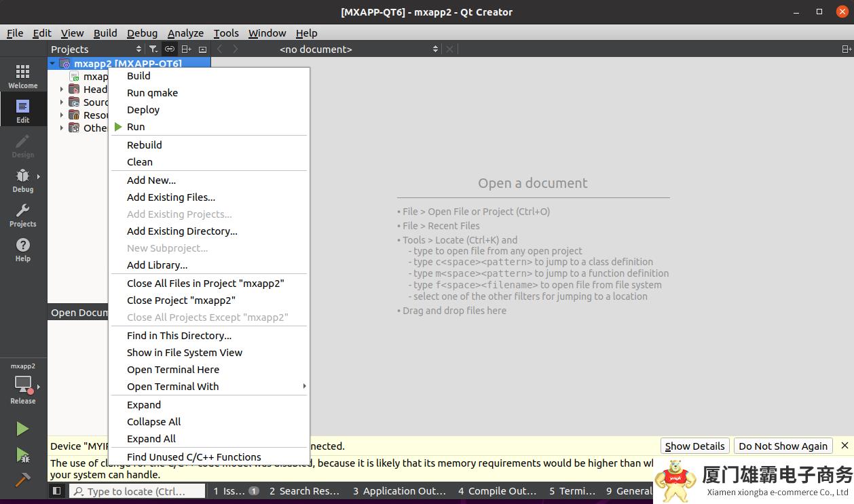Start debugging with the run-bug icon

(x=22, y=454)
